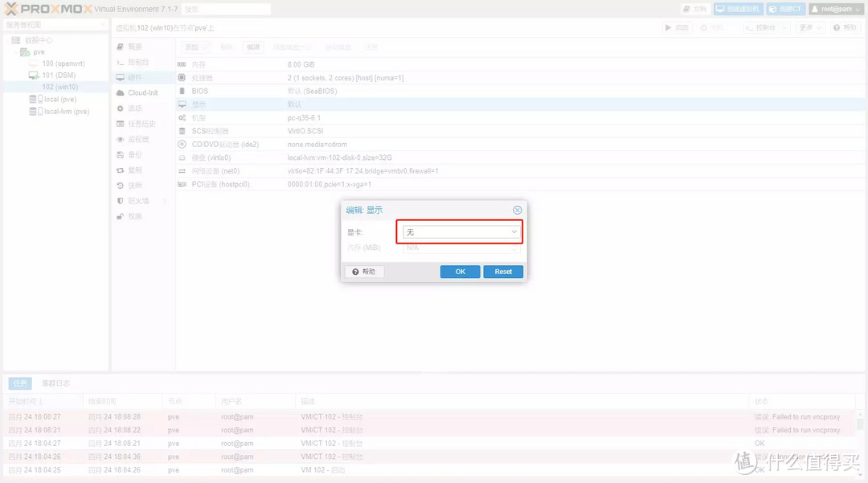
Task: Click the 创建CT button
Action: click(785, 9)
